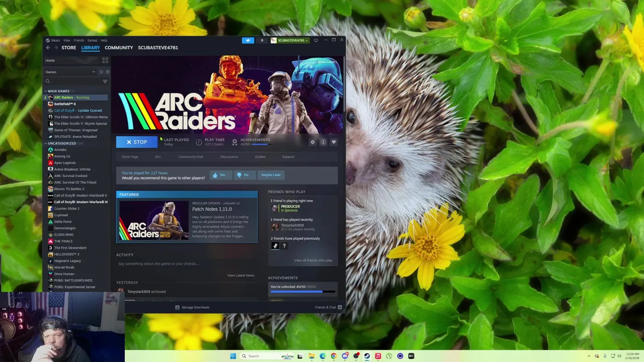Toggle sort by recent activity clock icon
The width and height of the screenshot is (644, 362).
coord(101,72)
